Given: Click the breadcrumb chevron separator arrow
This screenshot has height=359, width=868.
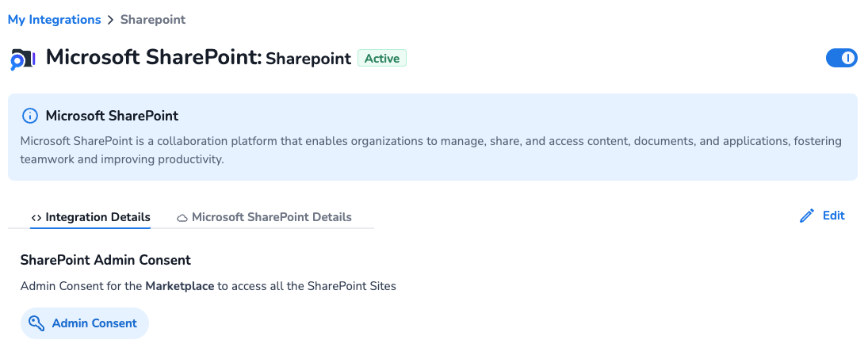Looking at the screenshot, I should pyautogui.click(x=110, y=20).
